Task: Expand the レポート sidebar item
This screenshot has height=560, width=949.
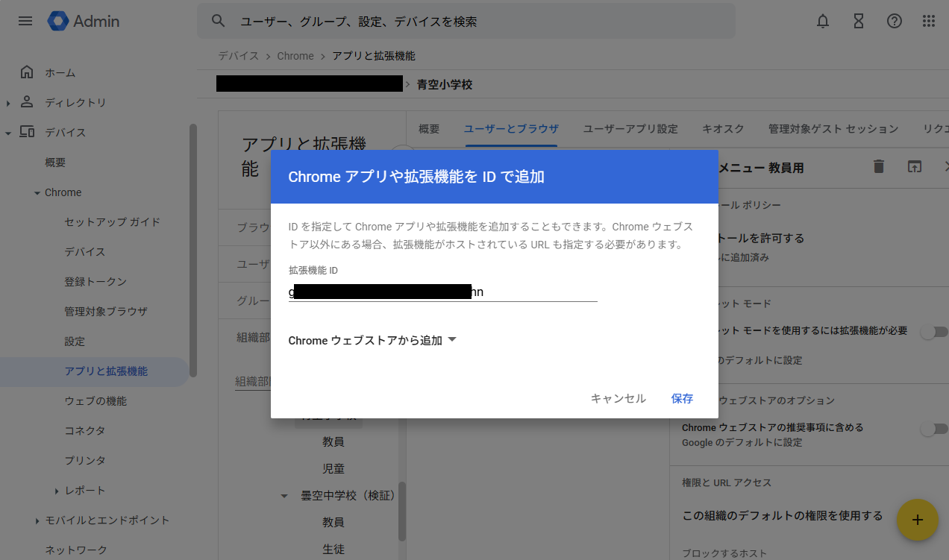Action: point(57,491)
